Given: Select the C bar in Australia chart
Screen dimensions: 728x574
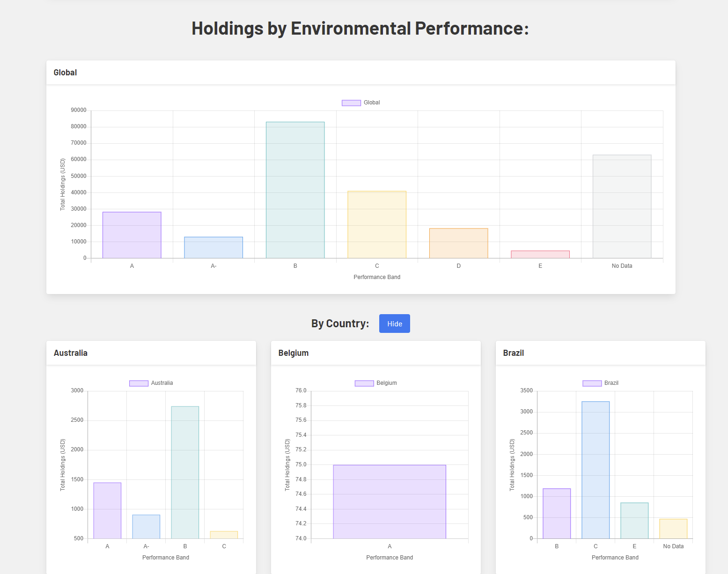Looking at the screenshot, I should pos(224,535).
